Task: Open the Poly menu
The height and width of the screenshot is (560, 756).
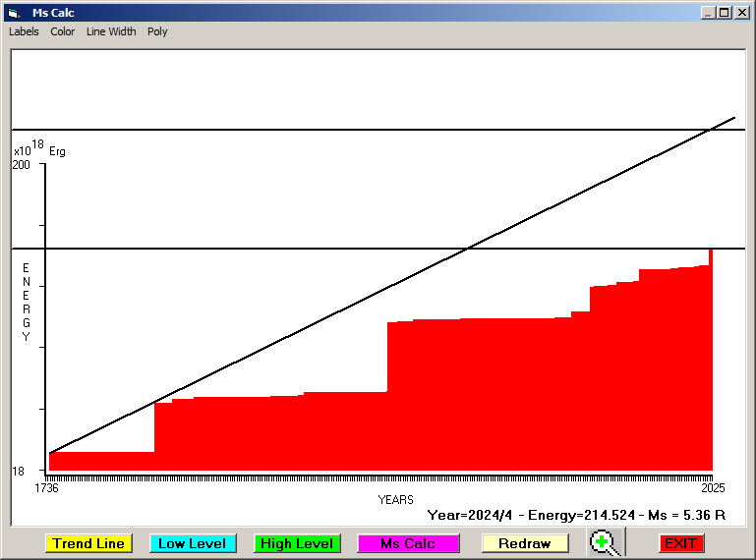Action: point(157,31)
